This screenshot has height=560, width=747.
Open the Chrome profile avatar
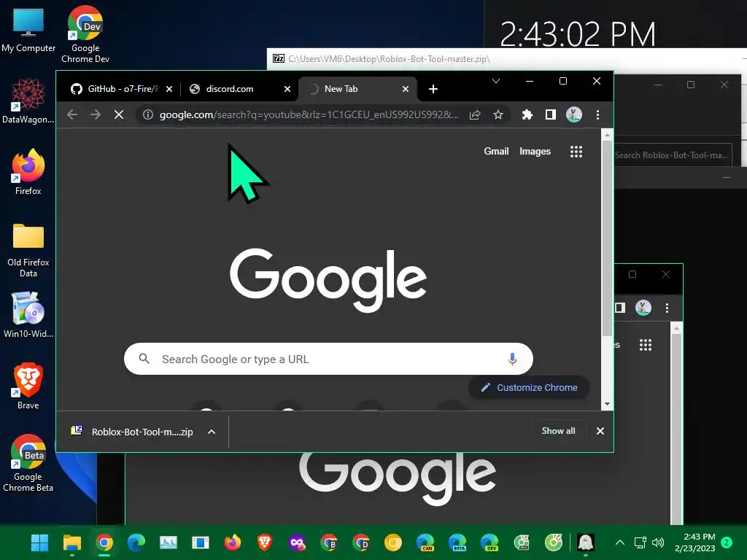tap(574, 114)
